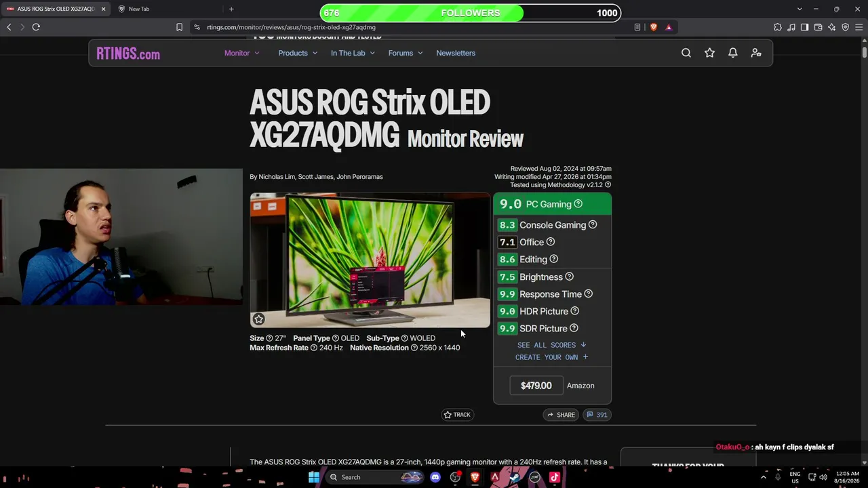Open the user account icon
This screenshot has height=488, width=868.
pyautogui.click(x=756, y=53)
